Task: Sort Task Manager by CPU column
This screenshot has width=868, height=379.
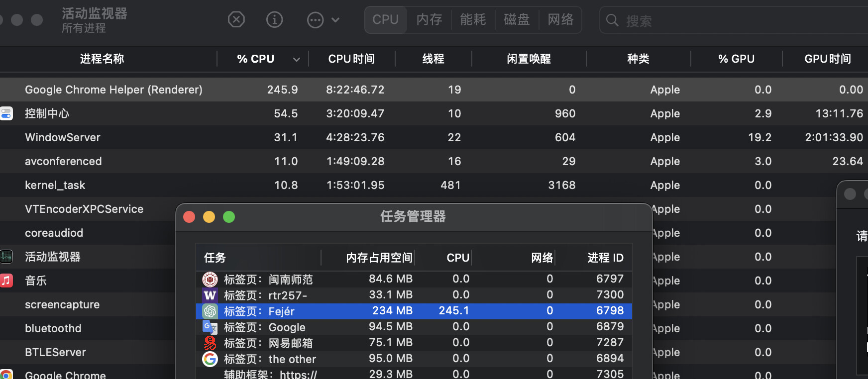Action: click(458, 258)
